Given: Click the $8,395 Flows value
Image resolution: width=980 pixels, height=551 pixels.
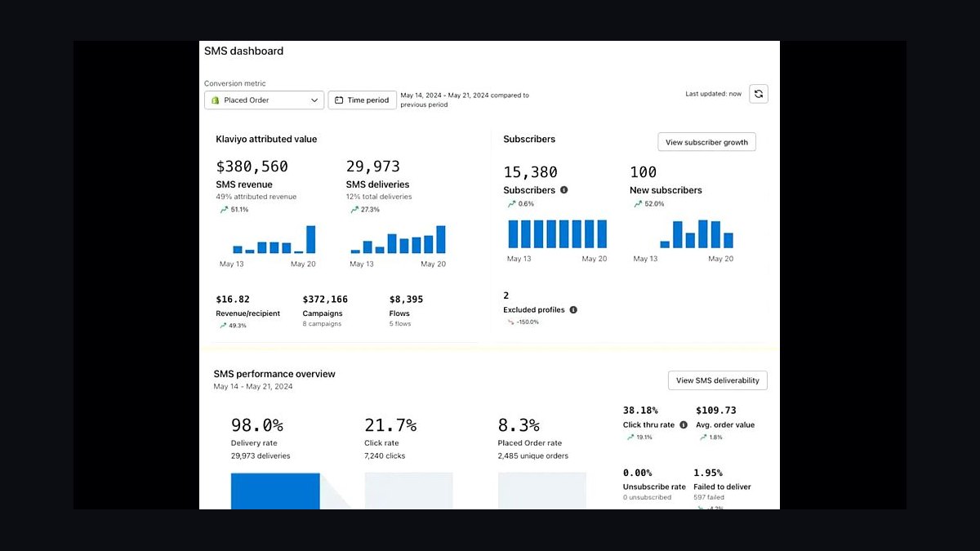Looking at the screenshot, I should 406,300.
